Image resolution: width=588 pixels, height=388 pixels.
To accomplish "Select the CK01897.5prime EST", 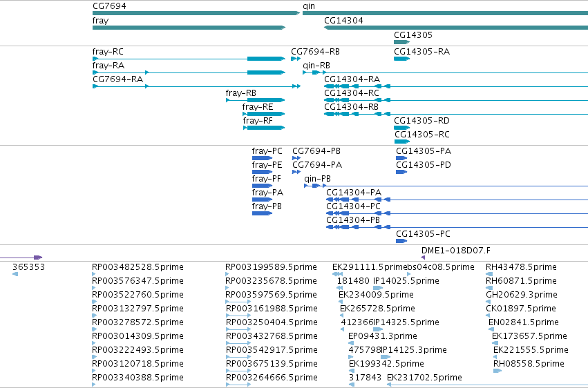I will point(521,309).
